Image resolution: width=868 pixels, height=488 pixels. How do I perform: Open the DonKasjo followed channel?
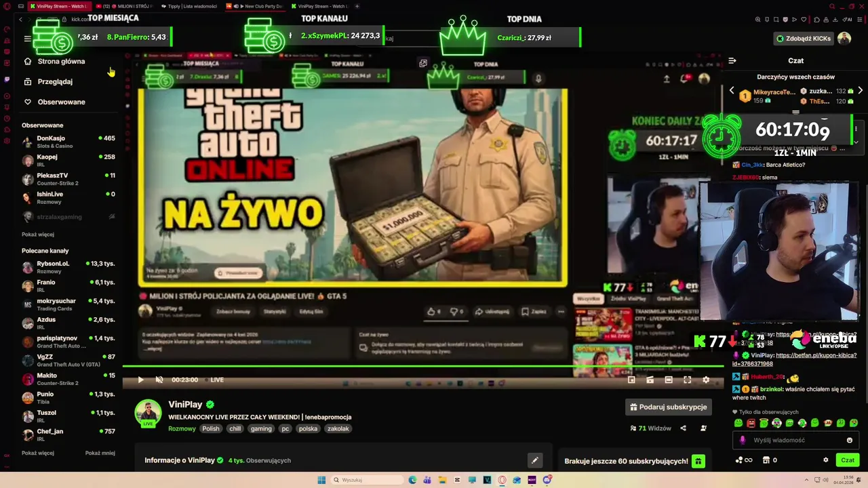68,142
